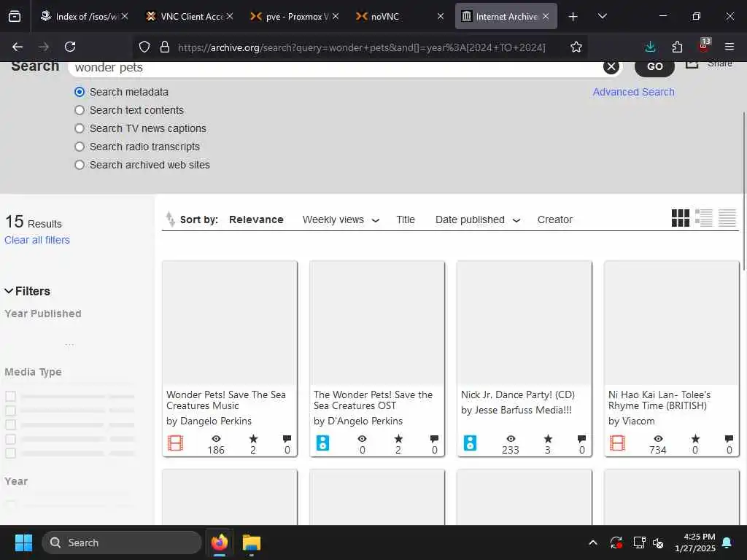Open File Explorer from taskbar
747x560 pixels.
pyautogui.click(x=251, y=542)
